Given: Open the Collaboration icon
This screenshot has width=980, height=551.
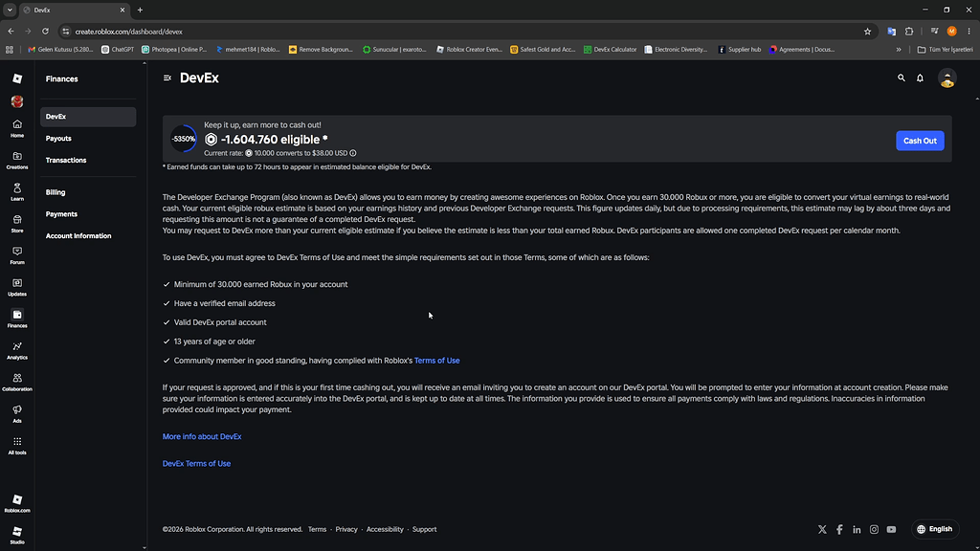Looking at the screenshot, I should click(x=17, y=383).
